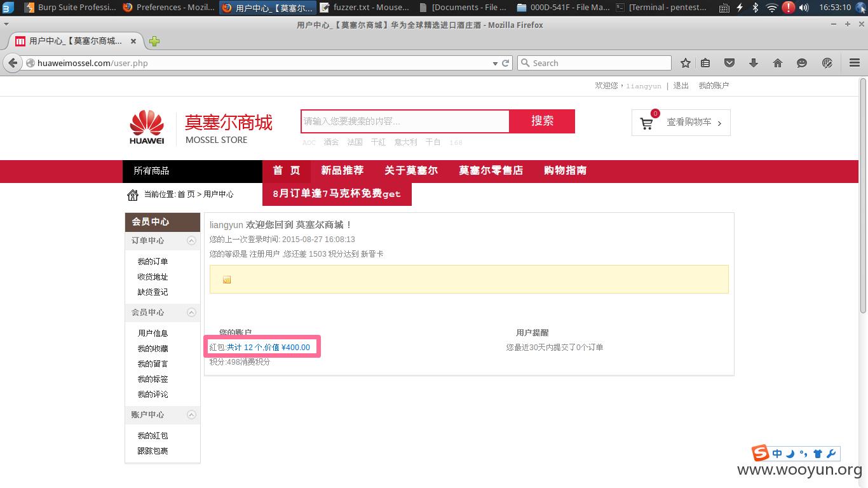This screenshot has height=488, width=868.
Task: Click the 8月订单逢7马克杯免费get banner
Action: tap(337, 194)
